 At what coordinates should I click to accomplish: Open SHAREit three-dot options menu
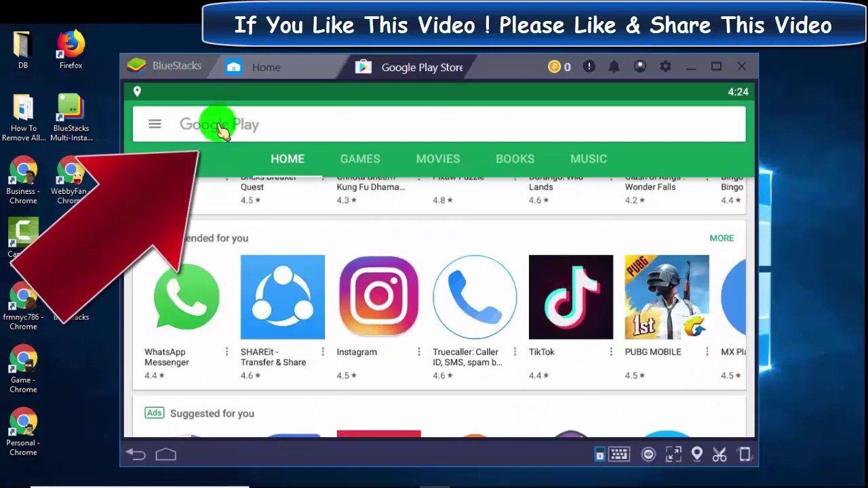click(323, 352)
